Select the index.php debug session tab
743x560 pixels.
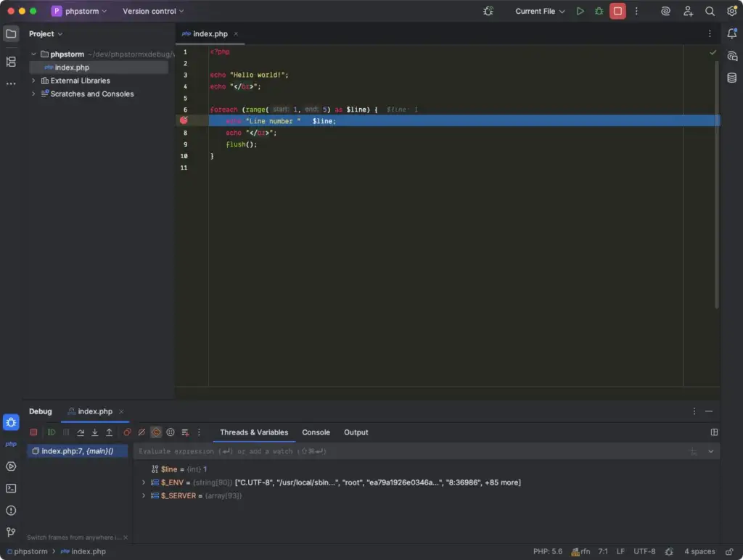click(x=95, y=411)
